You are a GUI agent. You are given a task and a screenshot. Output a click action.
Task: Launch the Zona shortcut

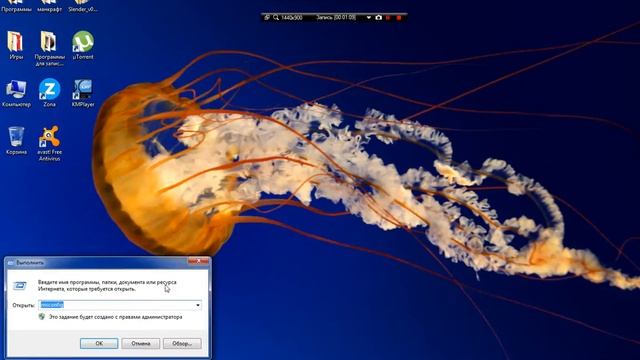click(49, 93)
